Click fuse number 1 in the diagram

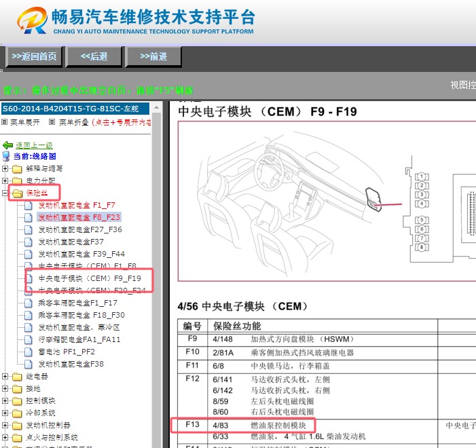tap(422, 176)
